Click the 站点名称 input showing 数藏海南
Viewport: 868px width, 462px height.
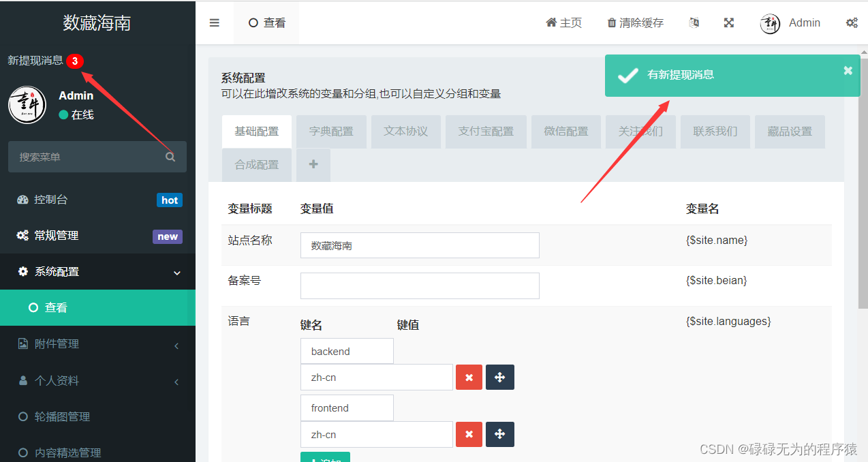point(420,245)
